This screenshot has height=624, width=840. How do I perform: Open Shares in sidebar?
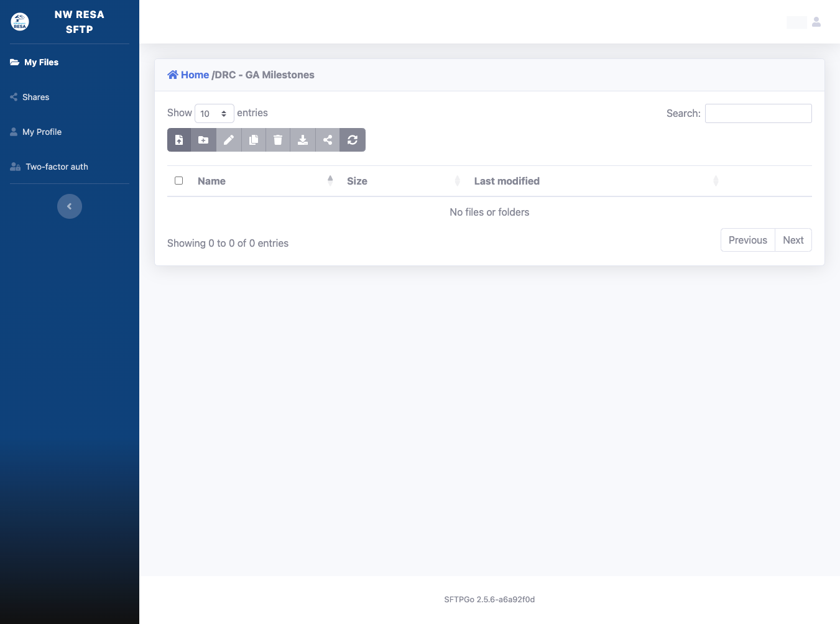coord(30,97)
